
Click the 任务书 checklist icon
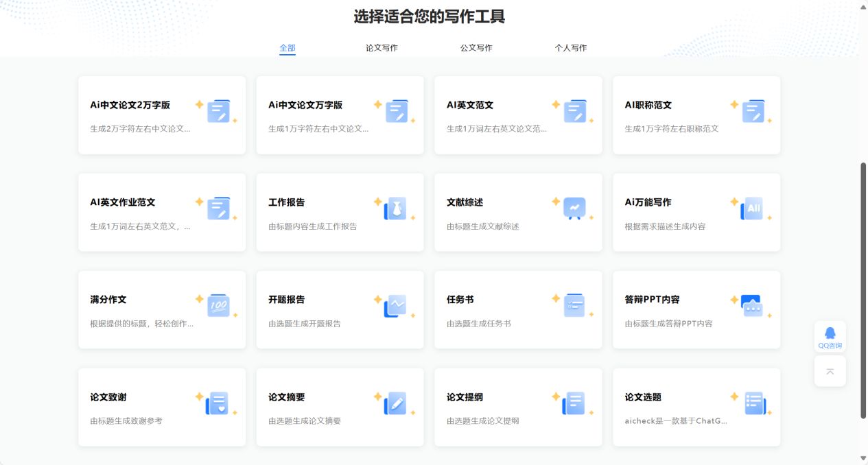(x=574, y=306)
